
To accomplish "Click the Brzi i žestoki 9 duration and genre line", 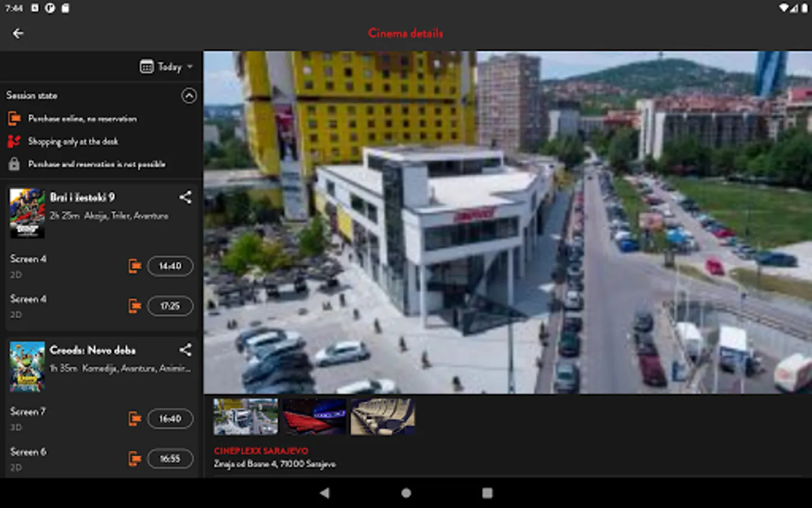I will (x=109, y=216).
